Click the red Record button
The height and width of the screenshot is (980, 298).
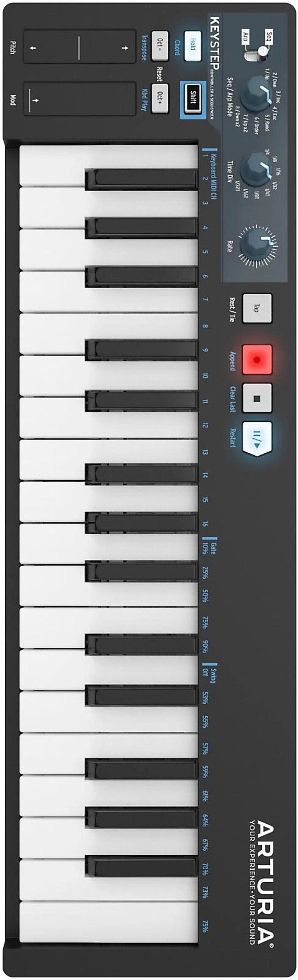click(x=257, y=360)
